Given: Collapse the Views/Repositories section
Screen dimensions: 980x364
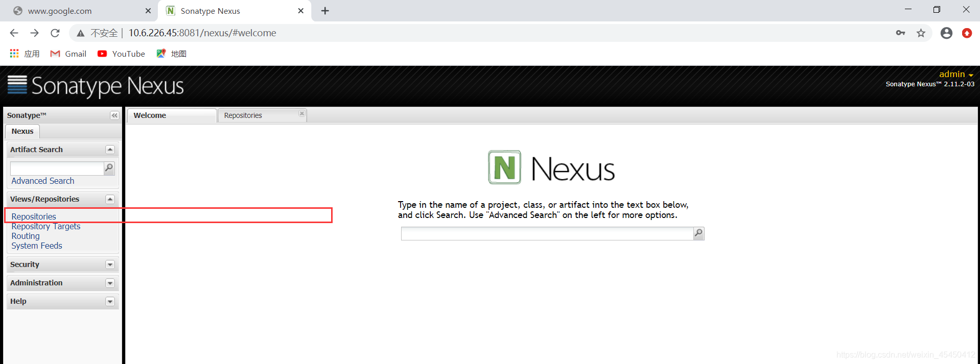Looking at the screenshot, I should (x=110, y=199).
